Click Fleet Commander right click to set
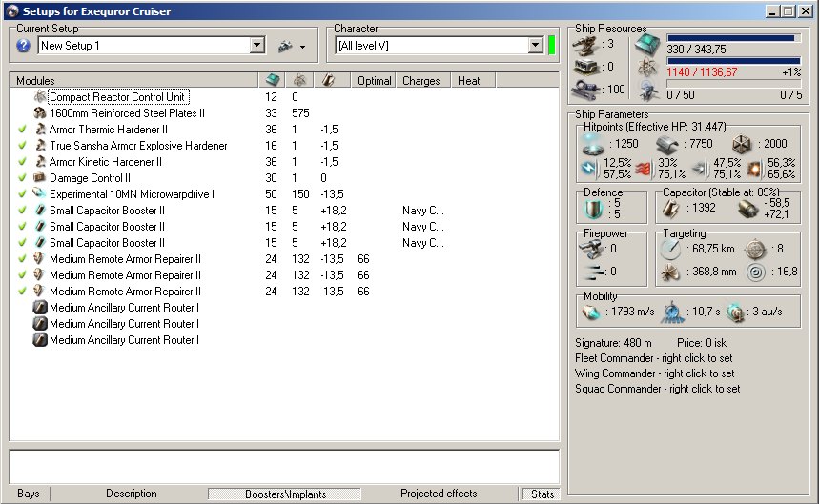 (x=654, y=358)
